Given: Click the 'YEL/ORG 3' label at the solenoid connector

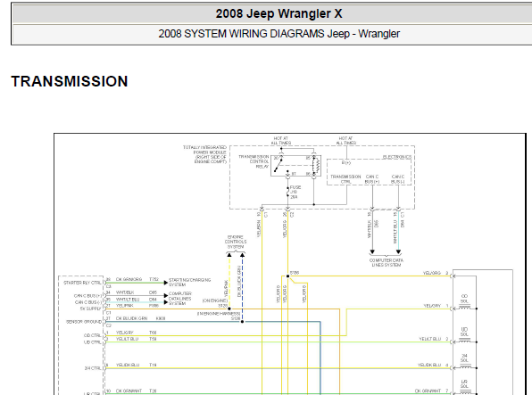Looking at the screenshot, I should tap(436, 273).
